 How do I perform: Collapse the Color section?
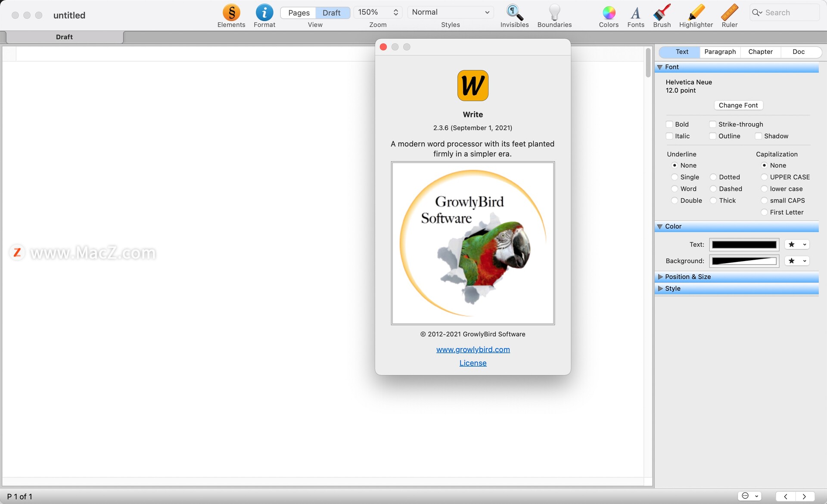click(x=660, y=227)
